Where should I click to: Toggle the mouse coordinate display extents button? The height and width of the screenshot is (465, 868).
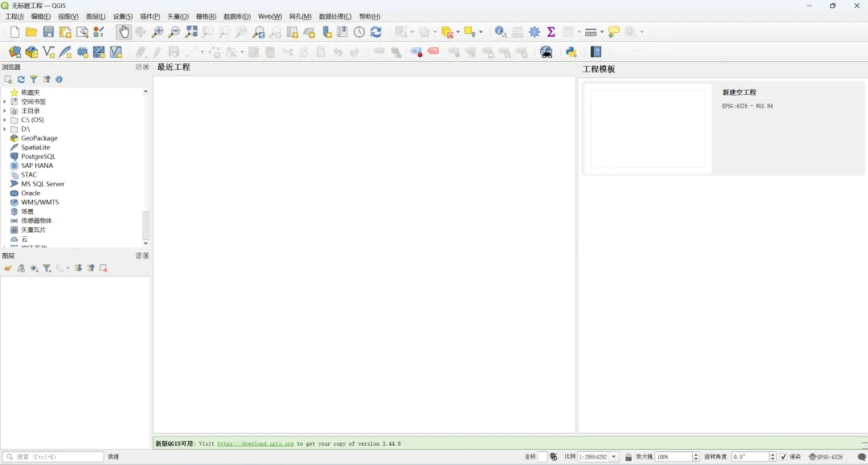(x=554, y=457)
